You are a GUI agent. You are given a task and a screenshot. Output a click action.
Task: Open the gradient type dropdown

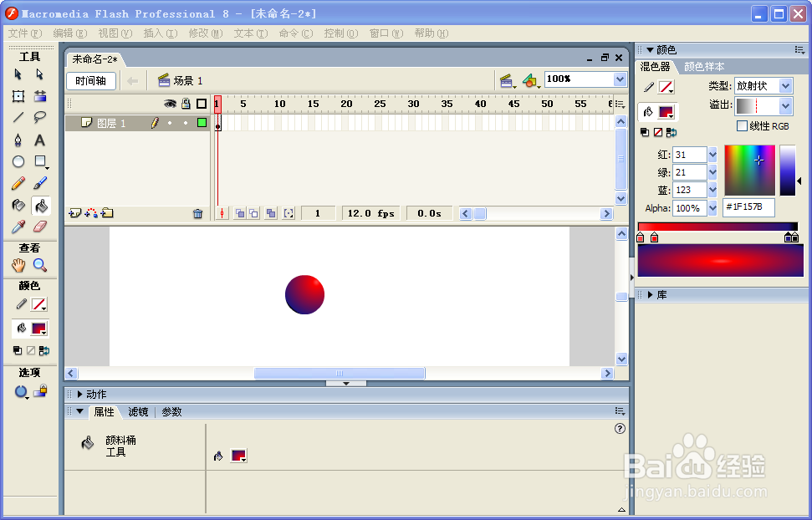point(785,86)
